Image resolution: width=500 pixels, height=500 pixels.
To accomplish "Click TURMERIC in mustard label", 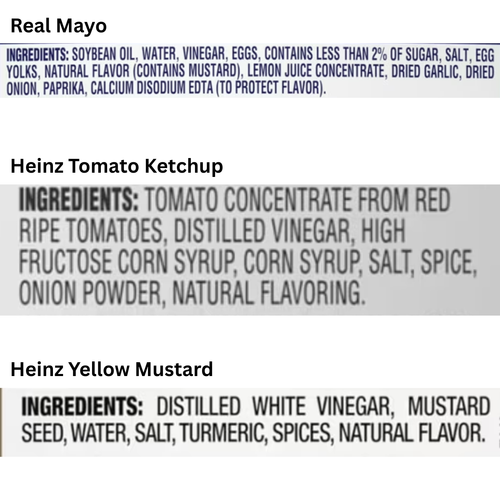I will (223, 433).
